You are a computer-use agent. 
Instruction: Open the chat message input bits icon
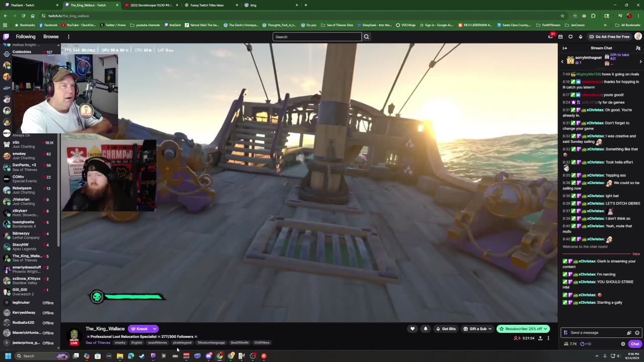point(629,333)
